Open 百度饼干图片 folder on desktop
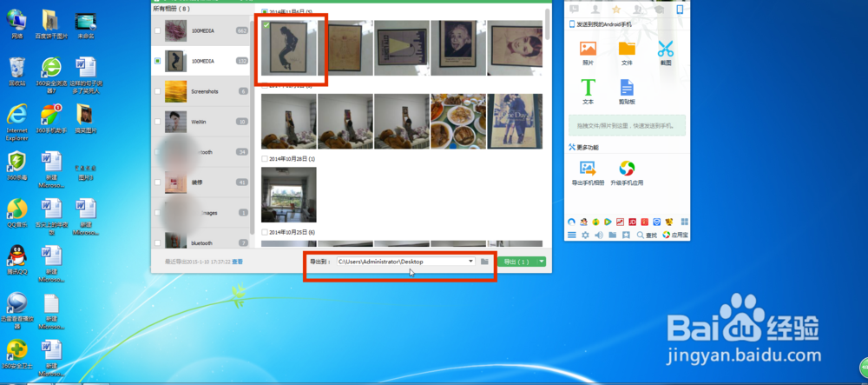Image resolution: width=868 pixels, height=385 pixels. click(51, 24)
